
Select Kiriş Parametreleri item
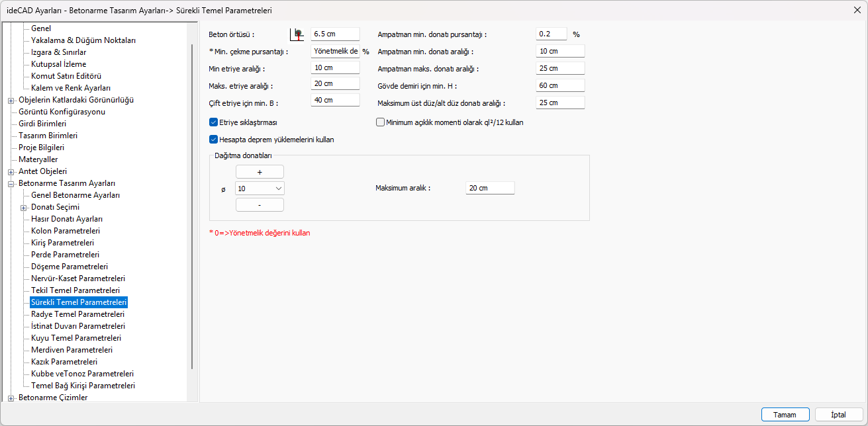[62, 243]
